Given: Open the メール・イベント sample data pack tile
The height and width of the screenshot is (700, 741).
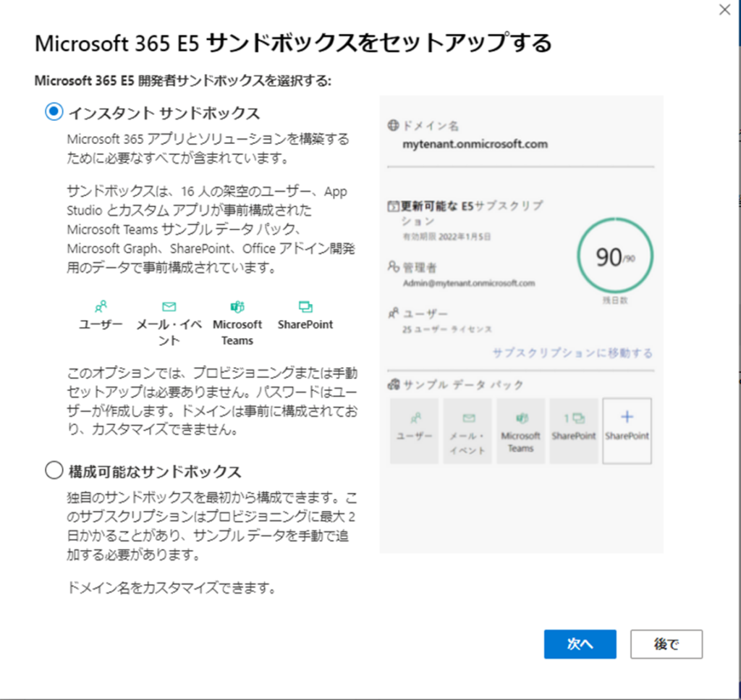Looking at the screenshot, I should tap(467, 431).
